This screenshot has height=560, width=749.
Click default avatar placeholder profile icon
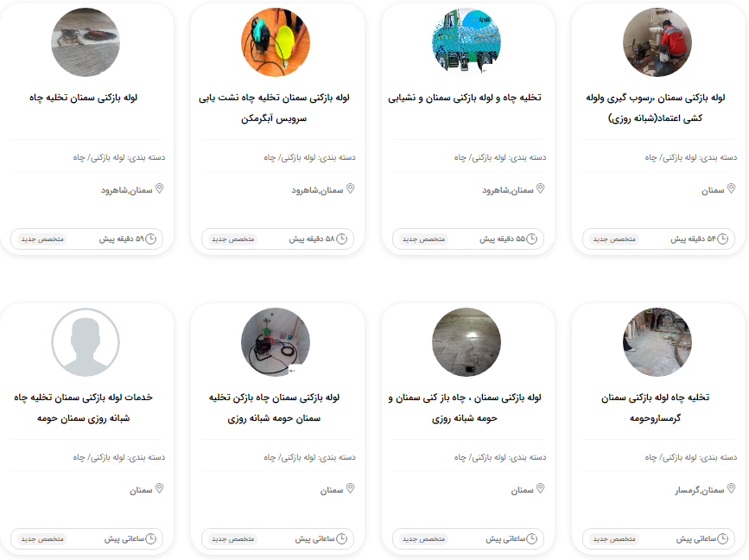point(86,342)
